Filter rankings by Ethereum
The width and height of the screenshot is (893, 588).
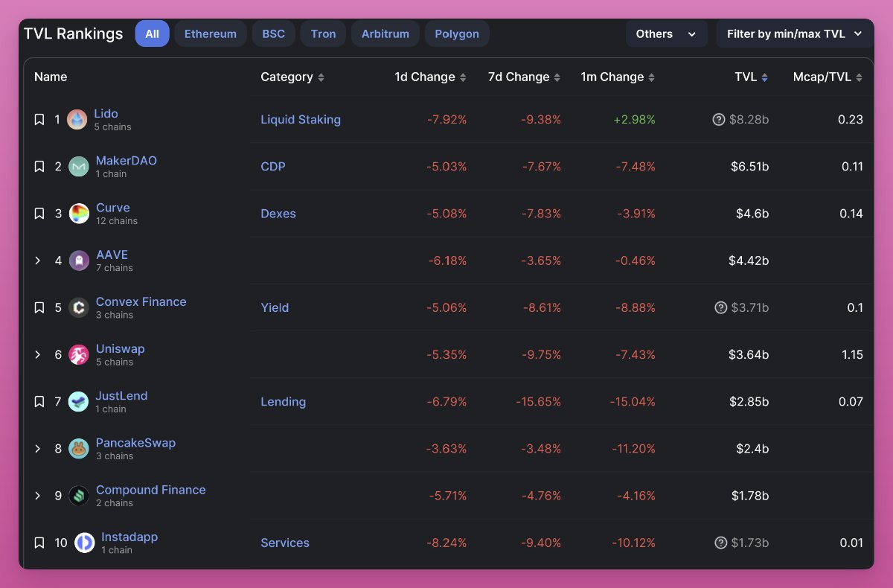tap(211, 33)
